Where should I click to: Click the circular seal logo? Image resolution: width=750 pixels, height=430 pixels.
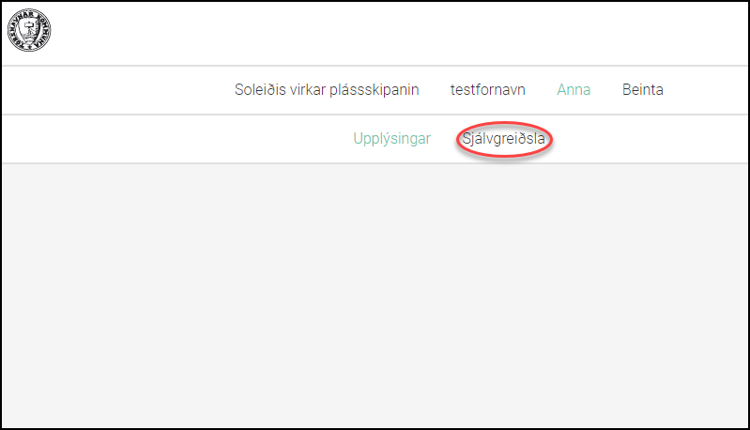click(x=30, y=30)
